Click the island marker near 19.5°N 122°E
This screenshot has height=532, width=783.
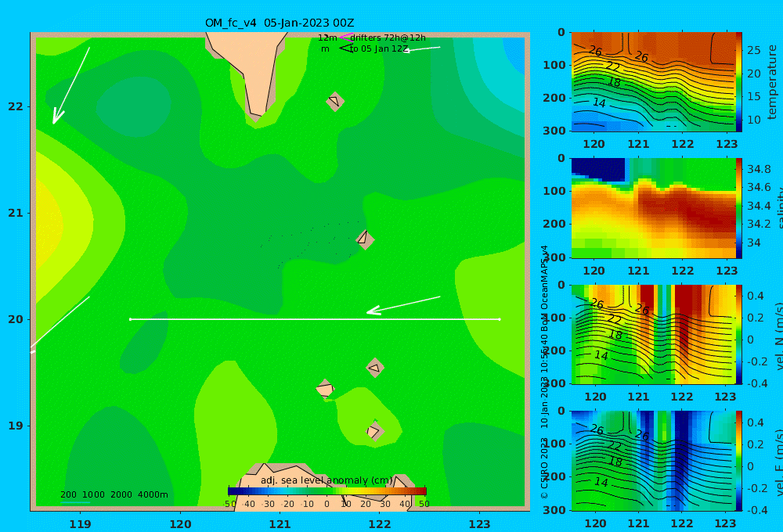coord(375,368)
